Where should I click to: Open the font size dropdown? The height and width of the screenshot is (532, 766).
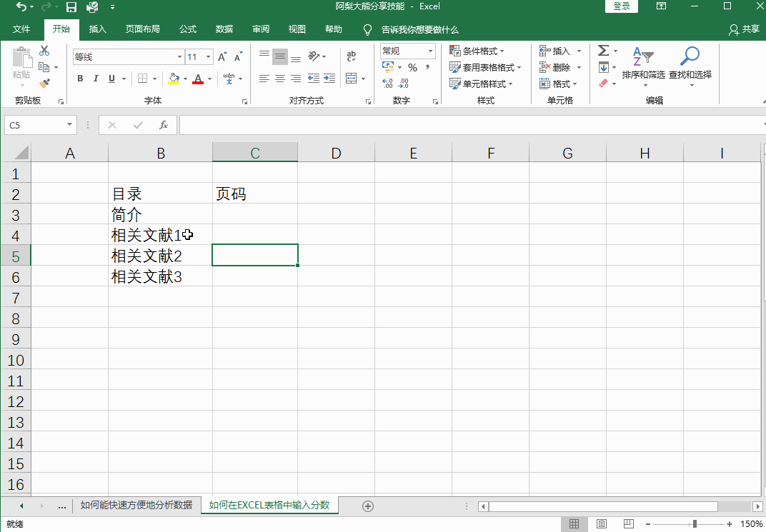pyautogui.click(x=209, y=57)
